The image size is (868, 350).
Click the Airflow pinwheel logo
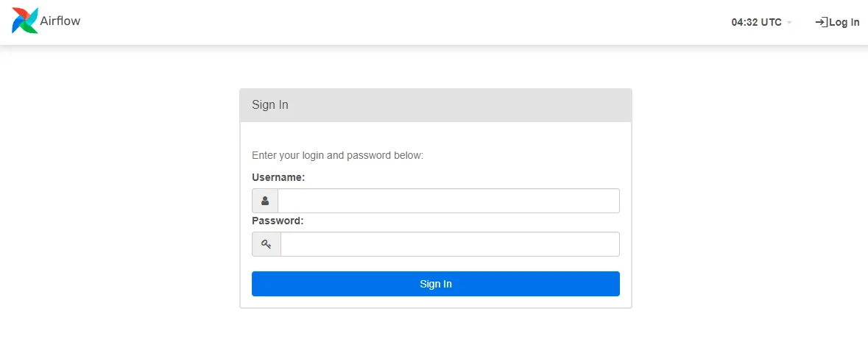click(25, 21)
